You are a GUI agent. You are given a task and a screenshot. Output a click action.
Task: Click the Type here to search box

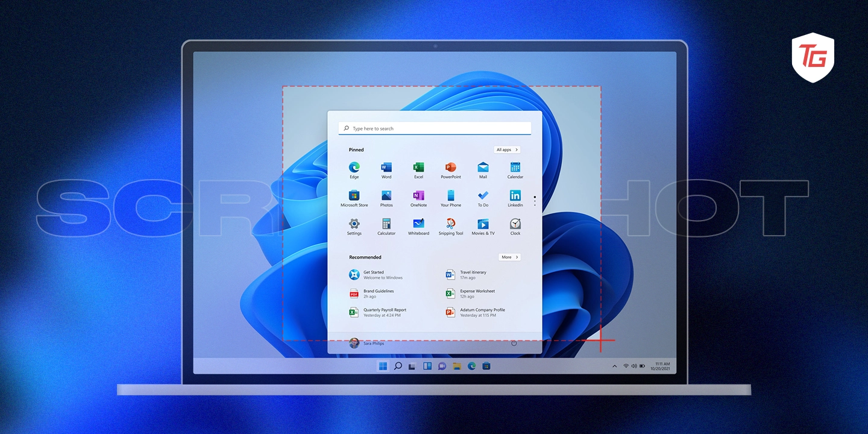tap(434, 128)
